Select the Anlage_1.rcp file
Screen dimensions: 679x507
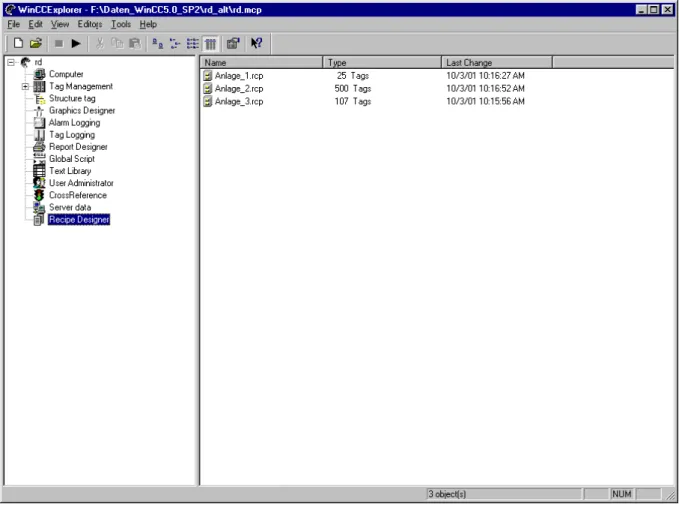(239, 76)
